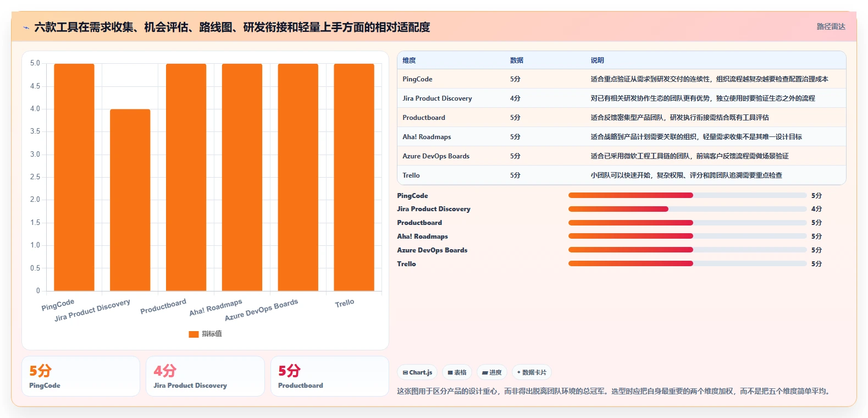Click the description starting 对已有相关研发协作生态
Screen dimensions: 868x418
tap(703, 98)
